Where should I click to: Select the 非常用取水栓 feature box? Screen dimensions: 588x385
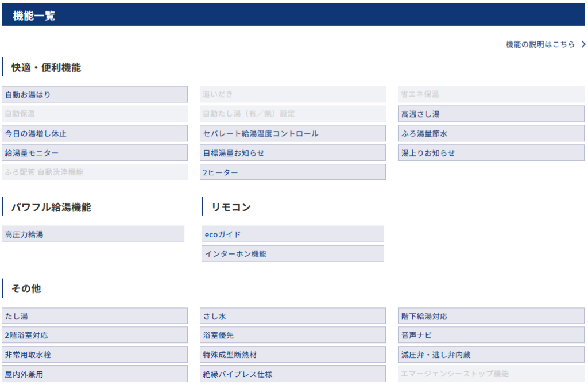(x=95, y=355)
